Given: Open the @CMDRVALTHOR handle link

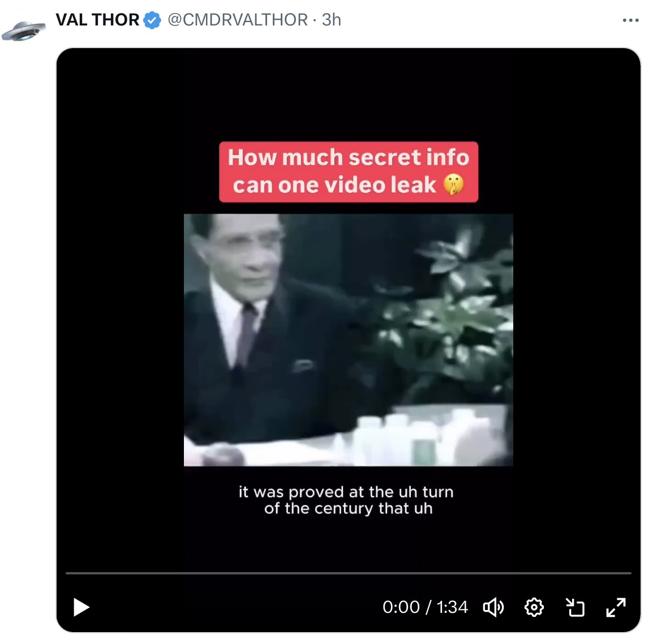Looking at the screenshot, I should (x=238, y=20).
